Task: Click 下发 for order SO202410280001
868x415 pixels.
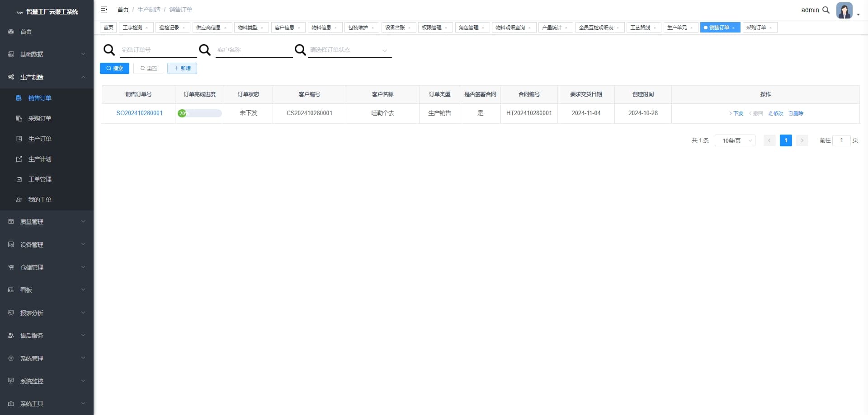Action: point(736,113)
